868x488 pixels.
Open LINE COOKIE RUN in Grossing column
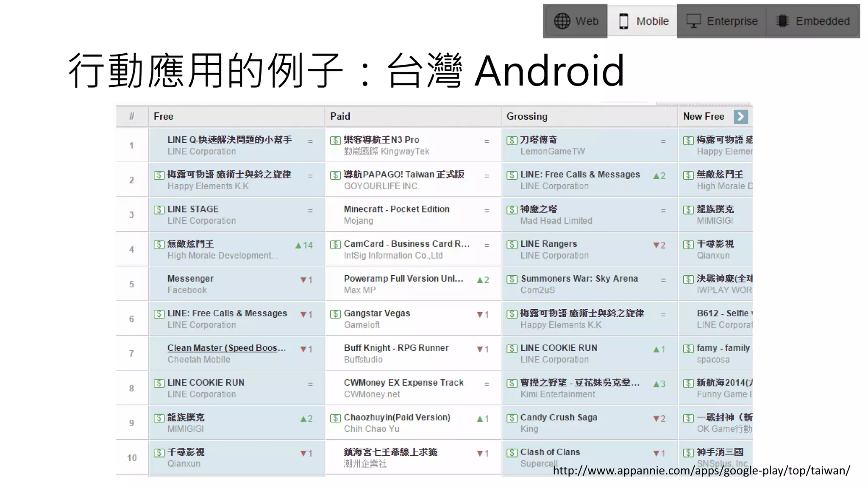tap(559, 348)
